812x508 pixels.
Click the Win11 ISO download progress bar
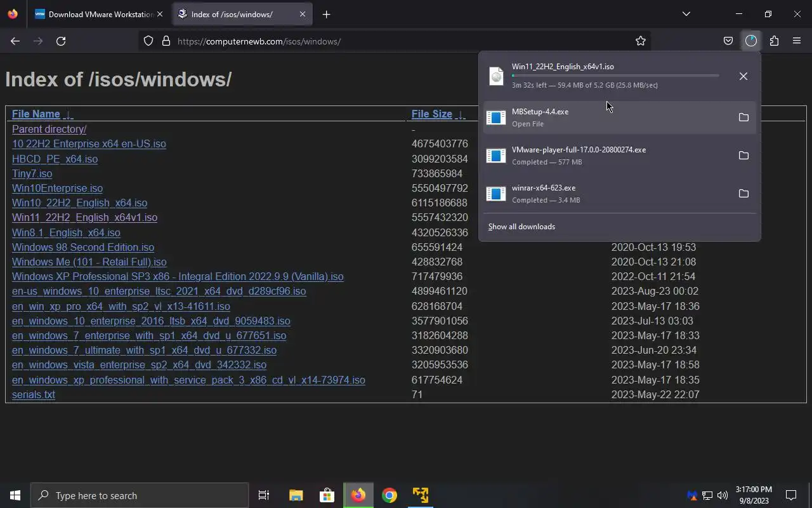tap(615, 76)
